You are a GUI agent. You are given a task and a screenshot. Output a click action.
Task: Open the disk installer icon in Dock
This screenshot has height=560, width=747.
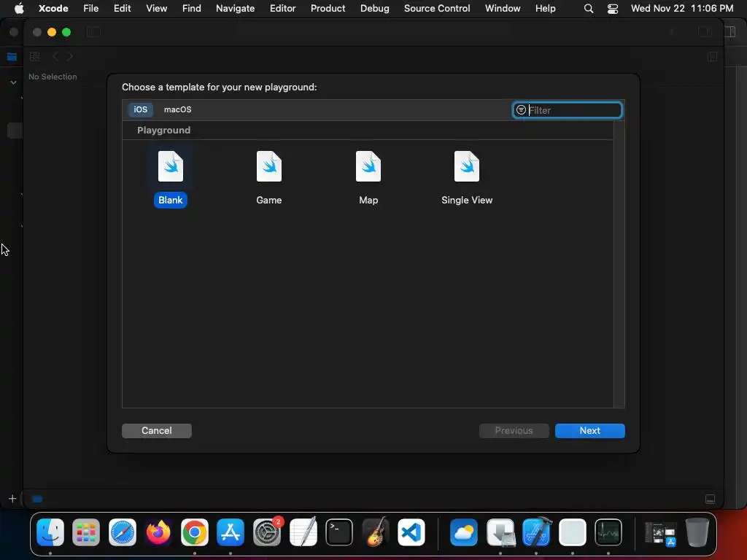[500, 532]
